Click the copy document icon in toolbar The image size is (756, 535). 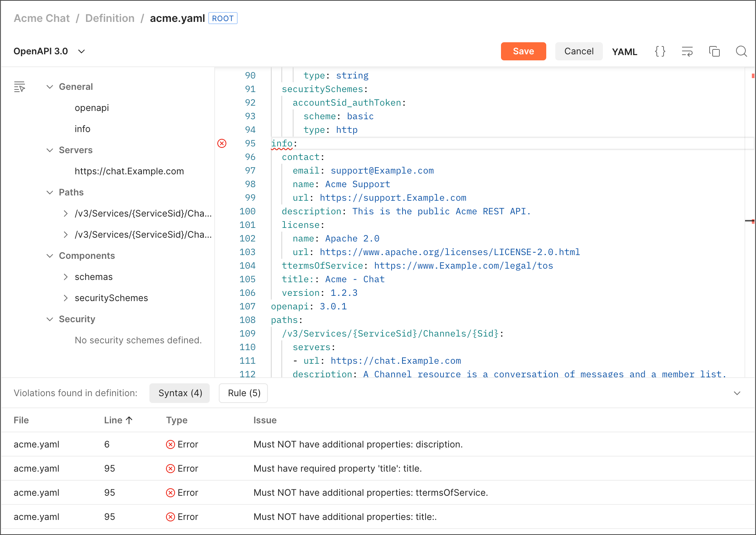pos(715,51)
